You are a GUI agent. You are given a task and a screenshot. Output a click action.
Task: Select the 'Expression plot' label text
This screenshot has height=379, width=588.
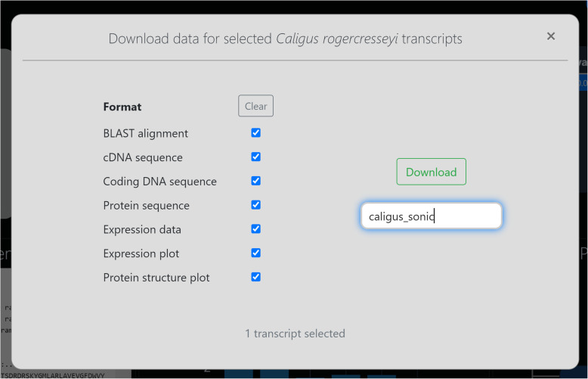pos(141,253)
